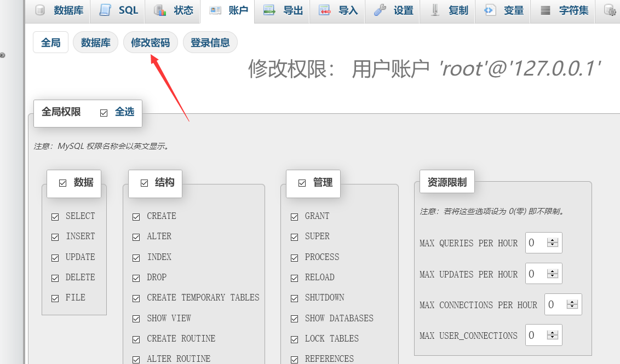Uncheck the UPDATE privilege
This screenshot has width=620, height=364.
pos(55,258)
